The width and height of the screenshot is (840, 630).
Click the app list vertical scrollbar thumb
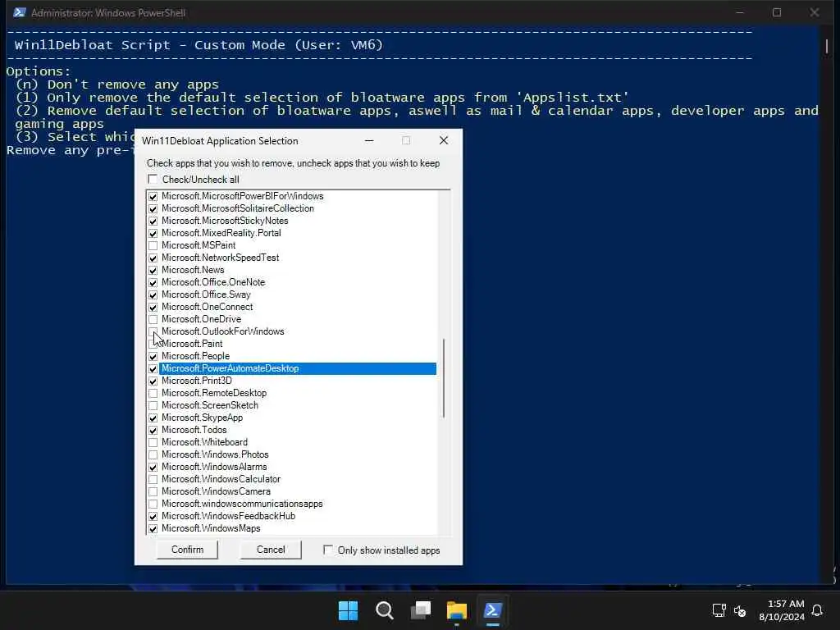(x=444, y=378)
